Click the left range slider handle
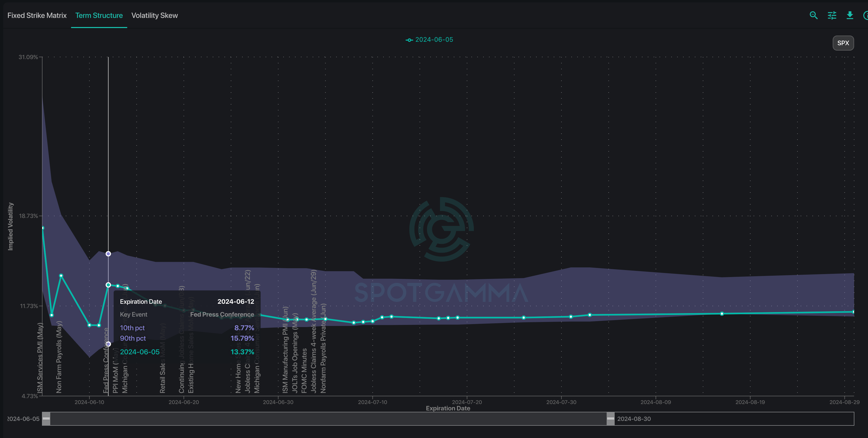The height and width of the screenshot is (438, 868). [x=46, y=419]
